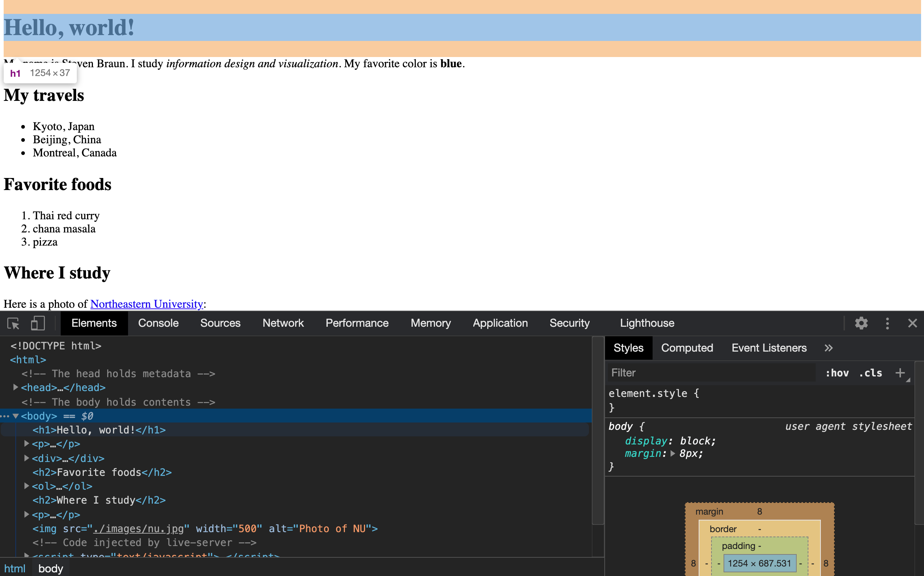
Task: Expand the ol element node
Action: (x=27, y=486)
